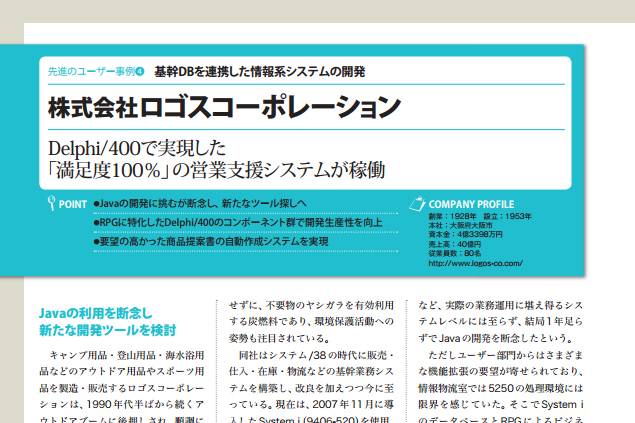The height and width of the screenshot is (423, 635).
Task: Click the clipboard icon beside COMPANY PROFILE
Action: 417,204
